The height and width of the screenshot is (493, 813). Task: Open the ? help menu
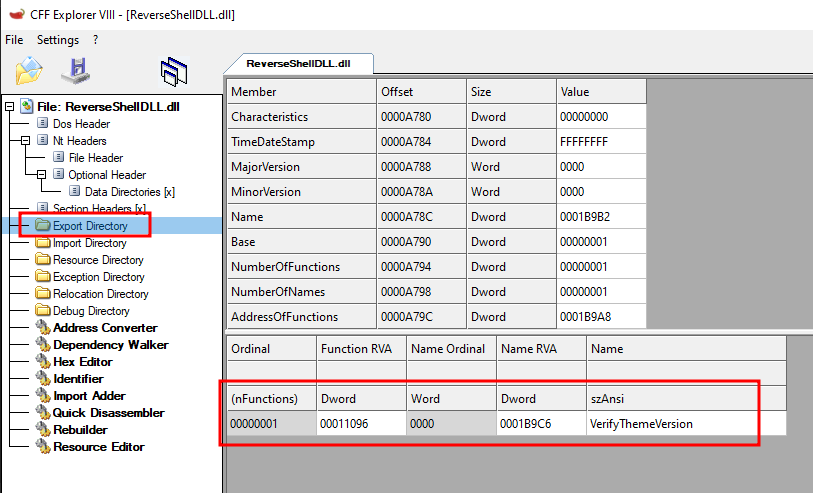pos(95,40)
